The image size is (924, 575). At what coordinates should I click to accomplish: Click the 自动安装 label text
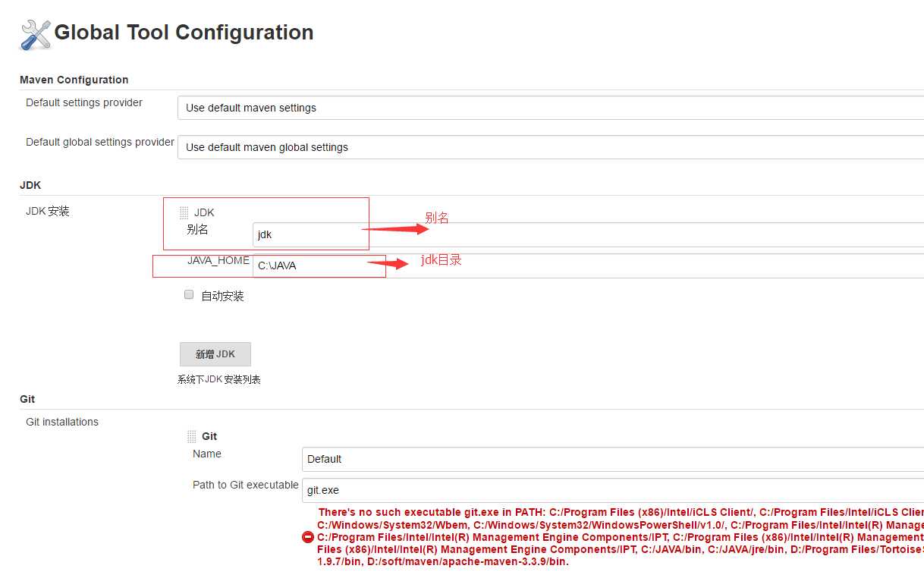[x=222, y=296]
